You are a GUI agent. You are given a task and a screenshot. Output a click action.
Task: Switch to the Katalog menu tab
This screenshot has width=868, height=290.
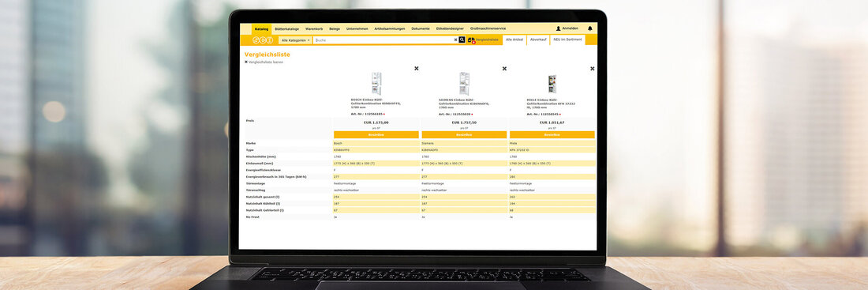pyautogui.click(x=261, y=28)
